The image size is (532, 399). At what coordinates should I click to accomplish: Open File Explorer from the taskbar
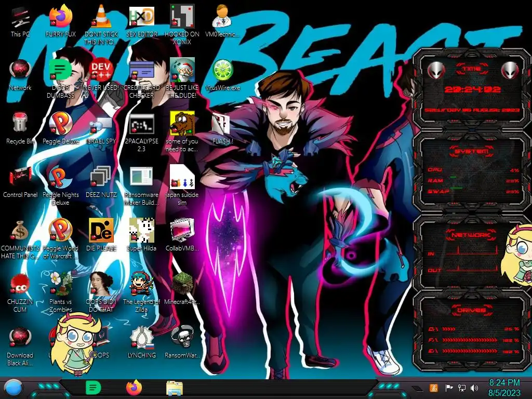[x=175, y=388]
